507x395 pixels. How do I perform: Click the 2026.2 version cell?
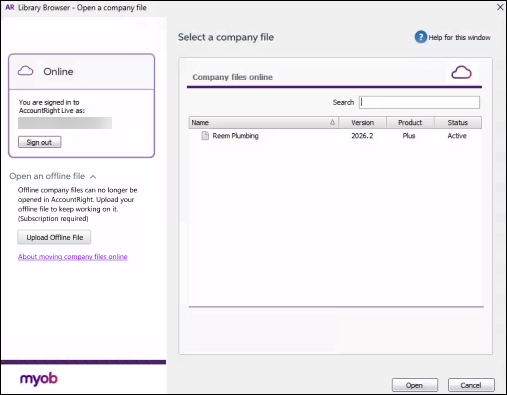pos(362,136)
